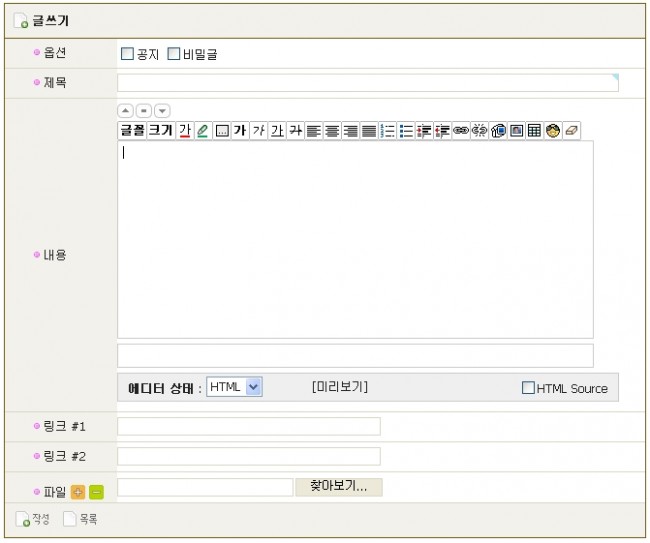Open the 글꼴 font picker

(x=132, y=131)
